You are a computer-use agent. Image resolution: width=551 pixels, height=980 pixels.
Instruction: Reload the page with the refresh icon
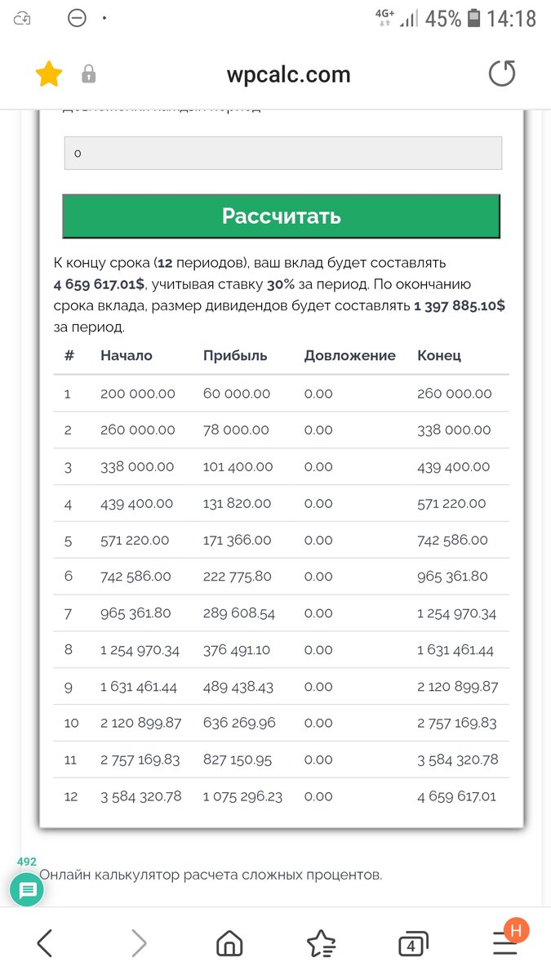point(502,73)
